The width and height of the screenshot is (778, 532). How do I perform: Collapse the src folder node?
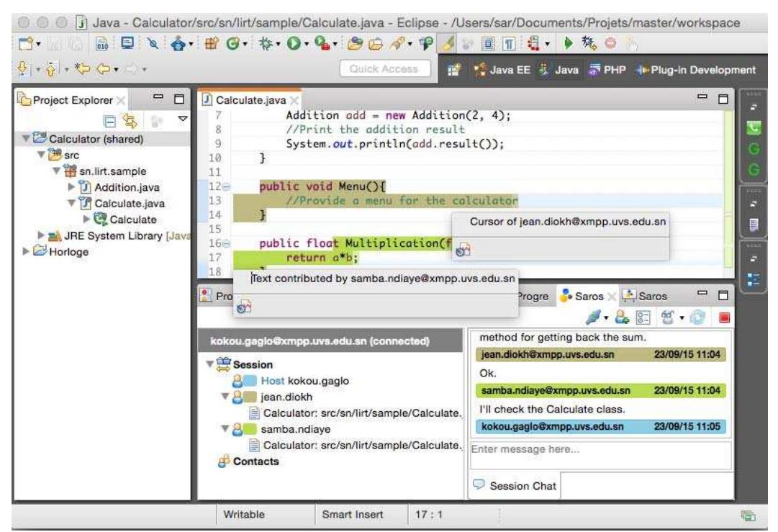tap(41, 154)
